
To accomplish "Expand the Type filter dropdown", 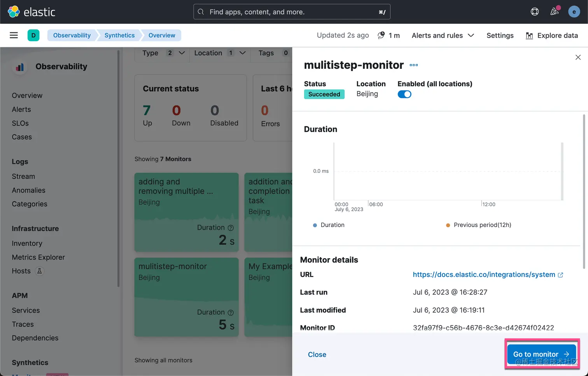I will click(163, 53).
